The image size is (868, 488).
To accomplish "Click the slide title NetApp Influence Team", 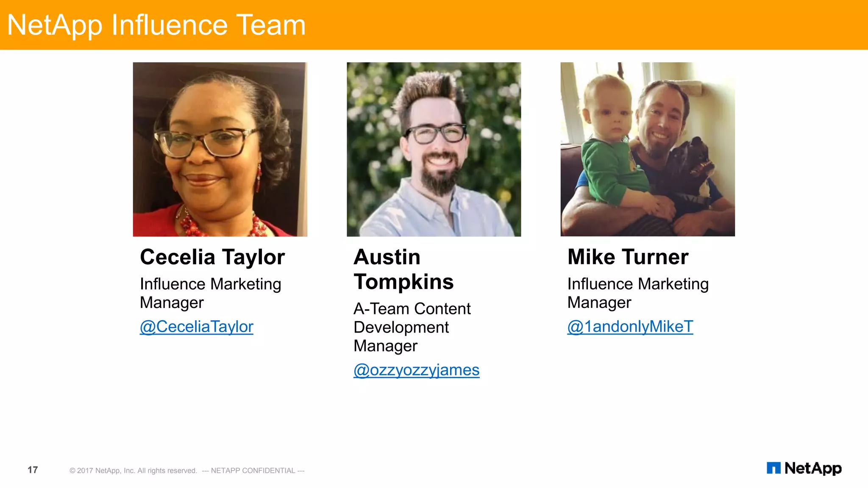I will (x=156, y=25).
